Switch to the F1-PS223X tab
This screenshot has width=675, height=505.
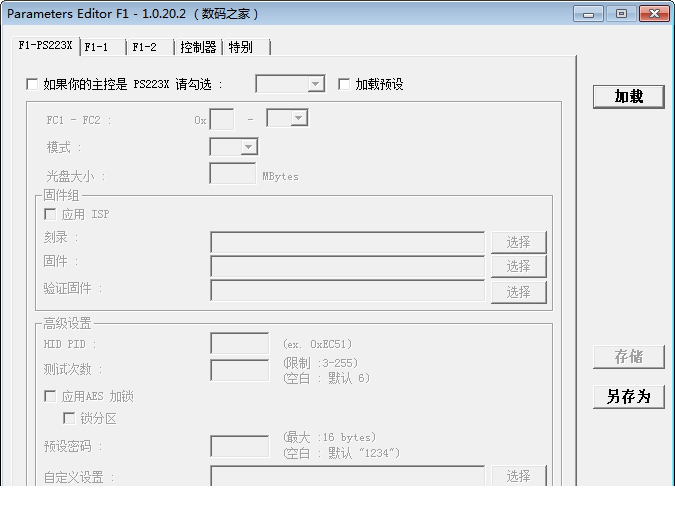(x=46, y=46)
